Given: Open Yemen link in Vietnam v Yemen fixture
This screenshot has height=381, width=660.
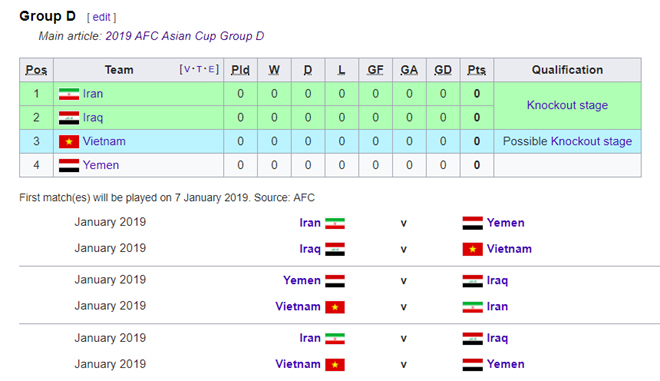Looking at the screenshot, I should (x=506, y=364).
